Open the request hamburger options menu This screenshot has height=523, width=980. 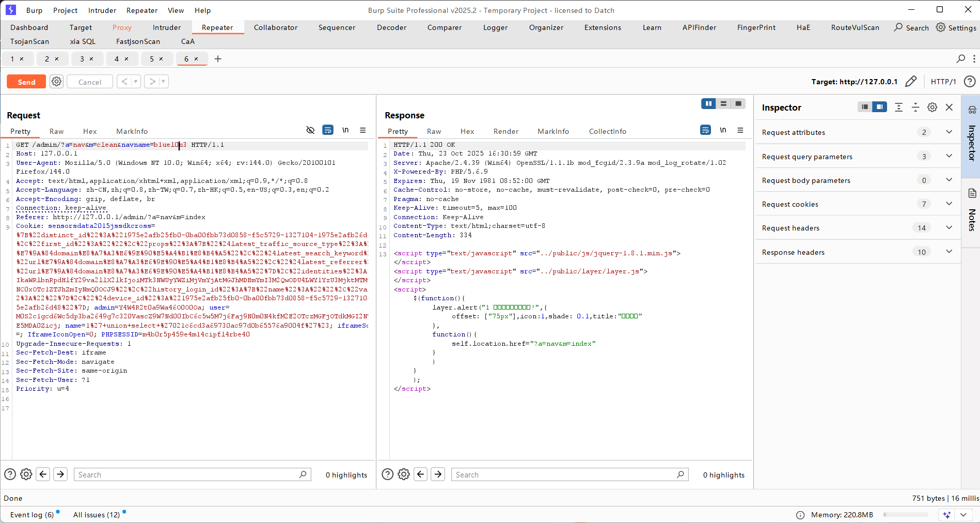(363, 130)
